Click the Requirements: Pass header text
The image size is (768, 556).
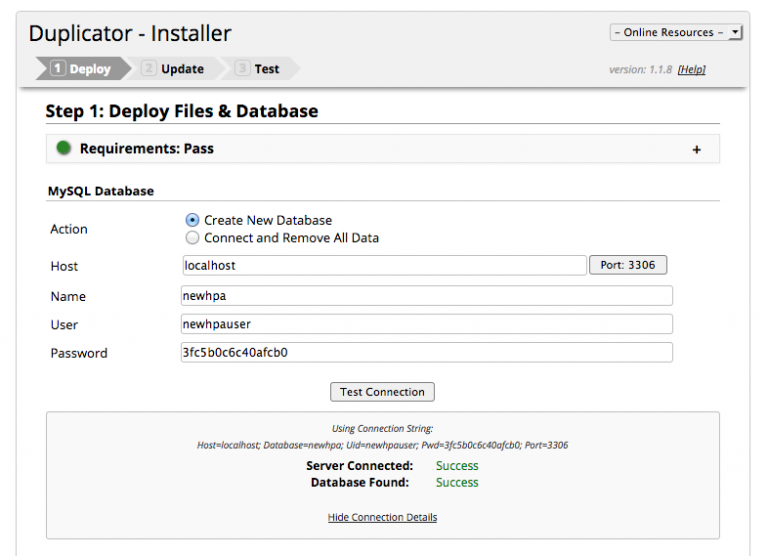coord(147,148)
